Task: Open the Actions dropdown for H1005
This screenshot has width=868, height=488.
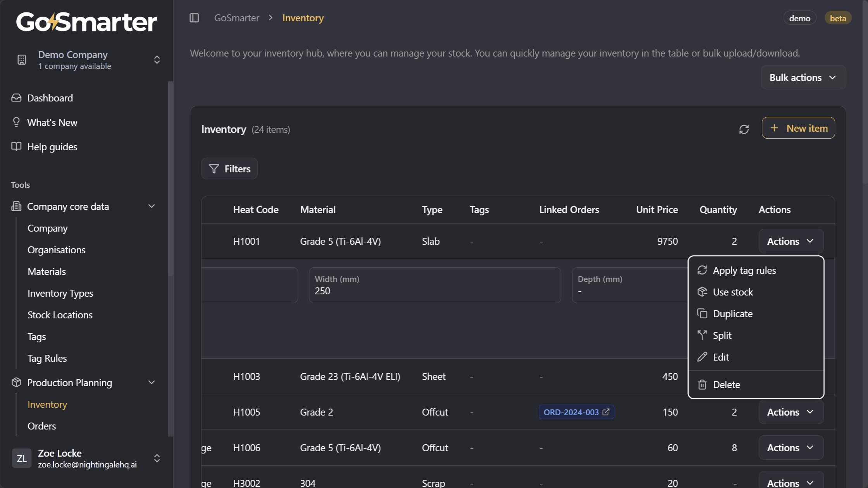Action: [791, 412]
